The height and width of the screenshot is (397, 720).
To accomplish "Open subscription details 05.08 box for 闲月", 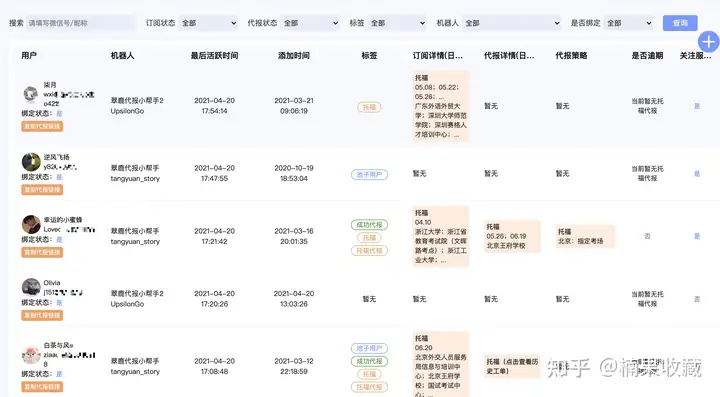I will coord(441,106).
